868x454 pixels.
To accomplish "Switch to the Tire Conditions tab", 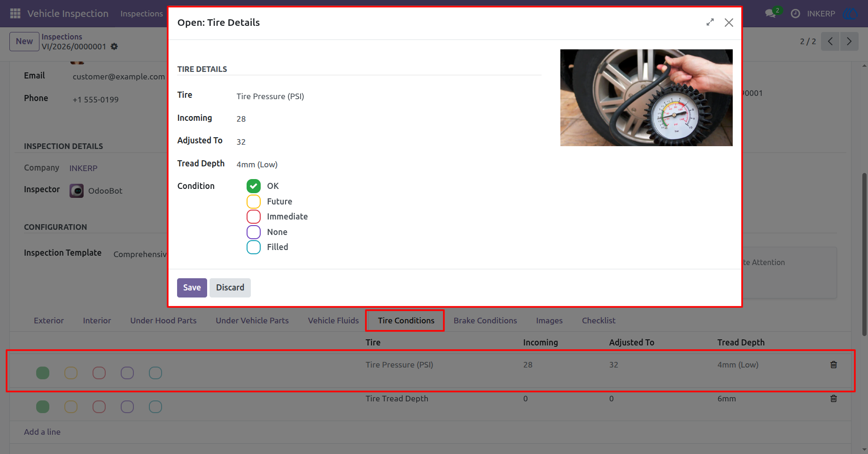I will point(406,321).
